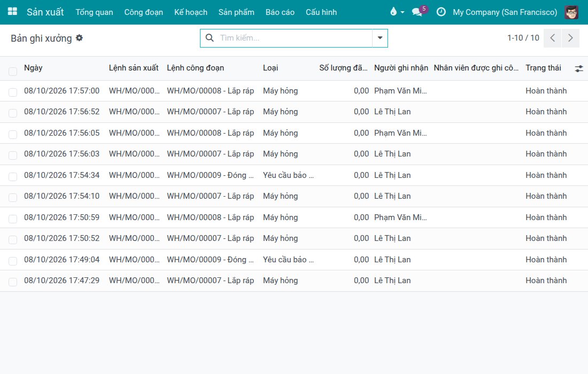Open the water drop debug icon menu
Screen dimensions: 588x374
pyautogui.click(x=397, y=12)
